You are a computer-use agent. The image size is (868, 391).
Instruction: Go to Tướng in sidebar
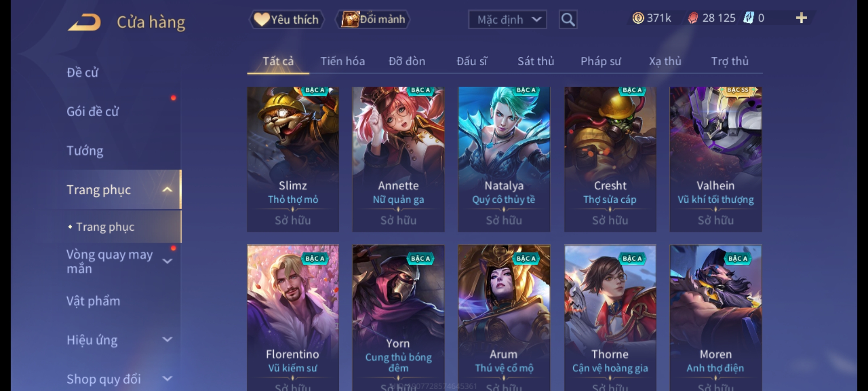pos(85,151)
